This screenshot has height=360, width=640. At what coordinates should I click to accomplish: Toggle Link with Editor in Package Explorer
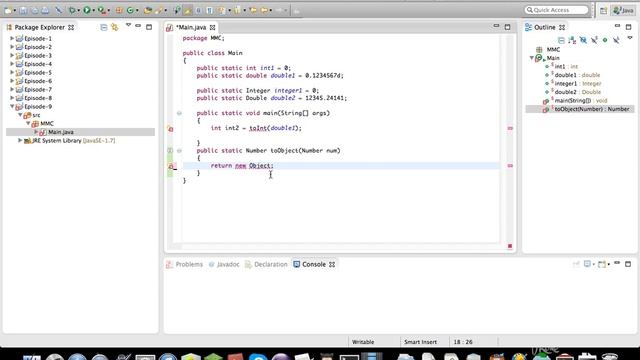[115, 27]
